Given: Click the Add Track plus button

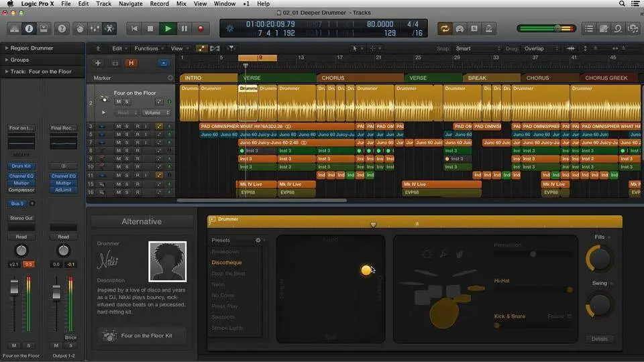Looking at the screenshot, I should click(x=98, y=63).
